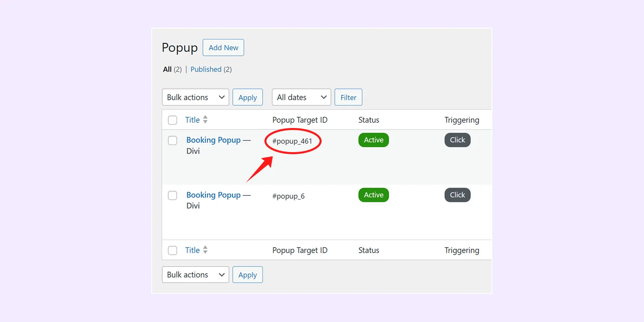Expand the All dates filter dropdown
This screenshot has height=322, width=644.
click(x=301, y=97)
